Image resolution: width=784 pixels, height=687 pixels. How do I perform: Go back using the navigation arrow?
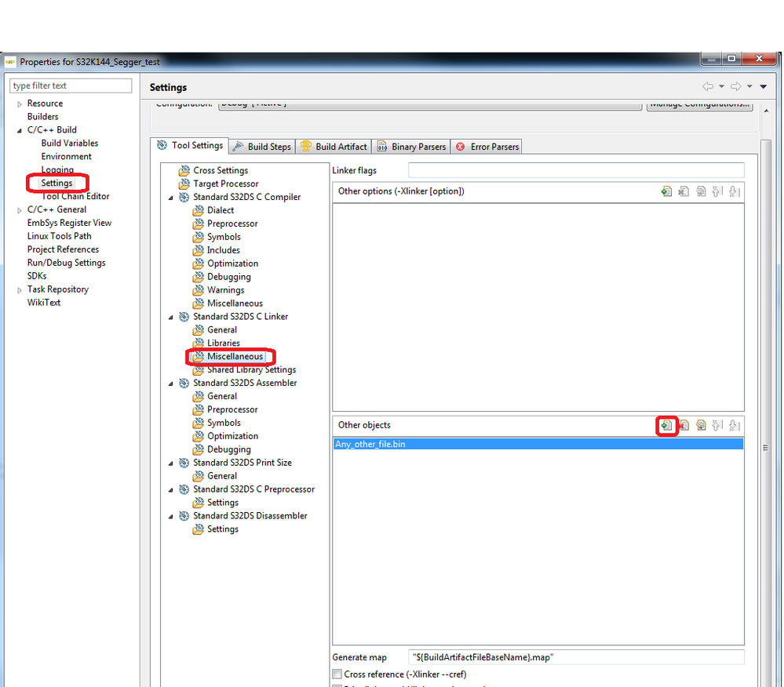coord(708,86)
